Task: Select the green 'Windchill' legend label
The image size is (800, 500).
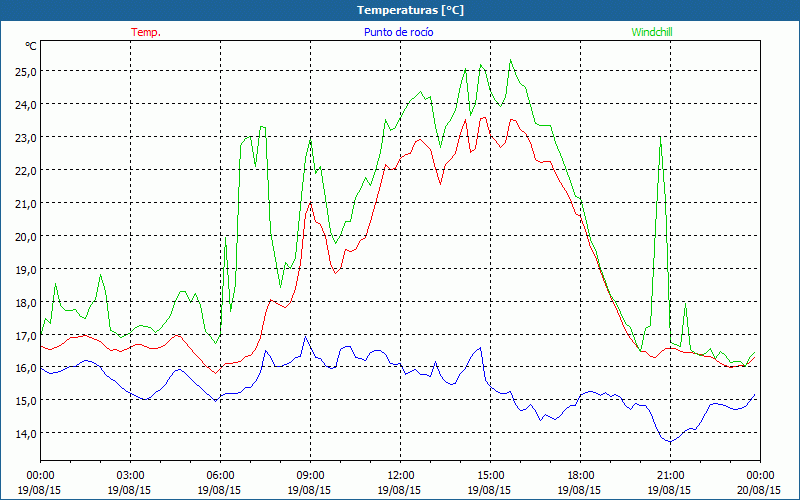Action: 652,32
